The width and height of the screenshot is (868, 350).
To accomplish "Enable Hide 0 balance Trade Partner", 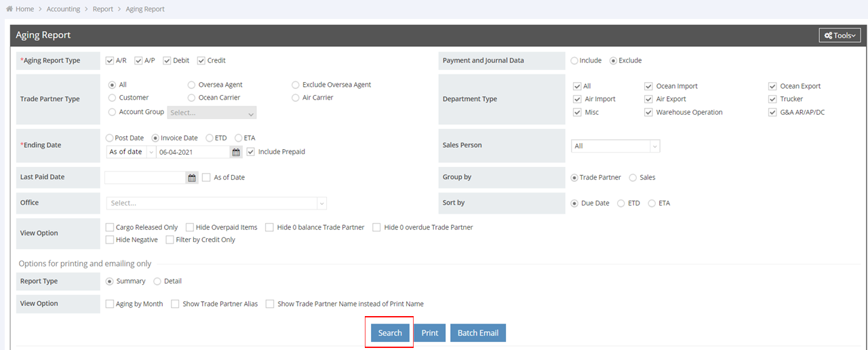I will [x=270, y=227].
